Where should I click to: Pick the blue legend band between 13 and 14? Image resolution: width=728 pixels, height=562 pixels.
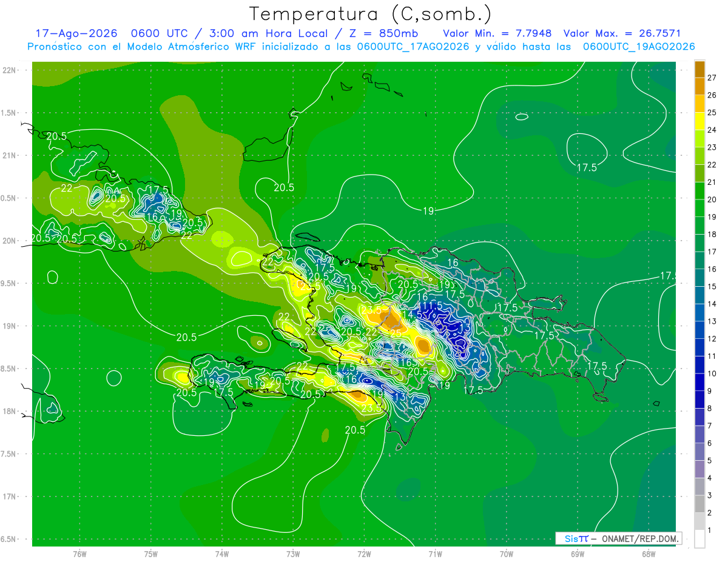[x=700, y=312]
